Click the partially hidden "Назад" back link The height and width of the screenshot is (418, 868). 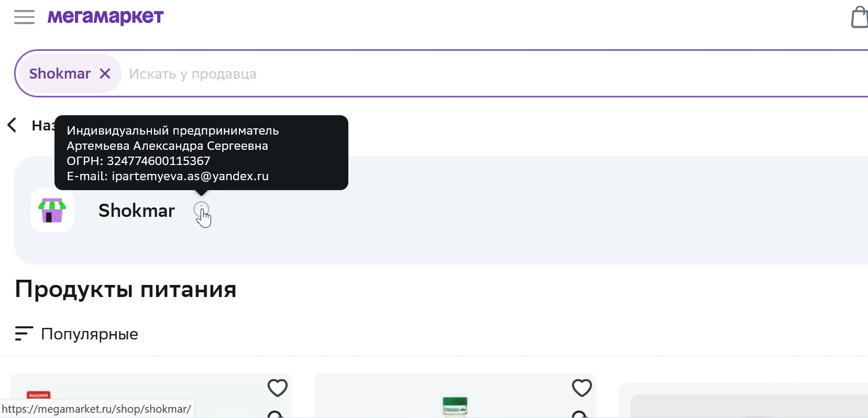tap(43, 126)
